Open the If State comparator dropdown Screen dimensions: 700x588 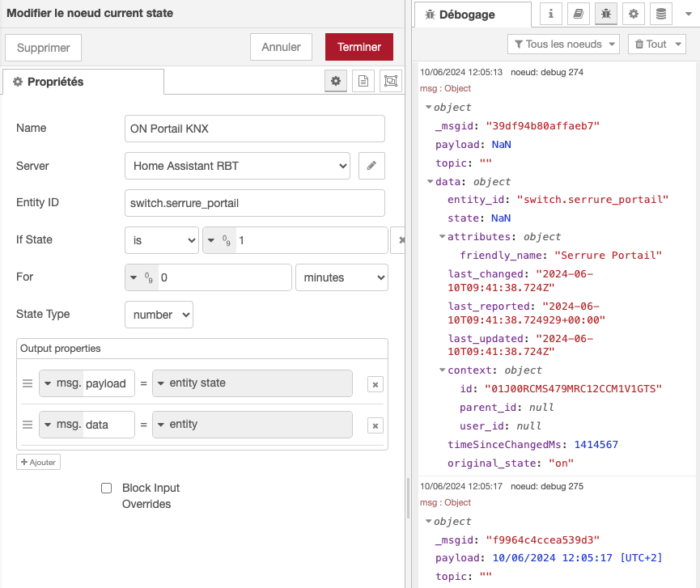click(162, 240)
